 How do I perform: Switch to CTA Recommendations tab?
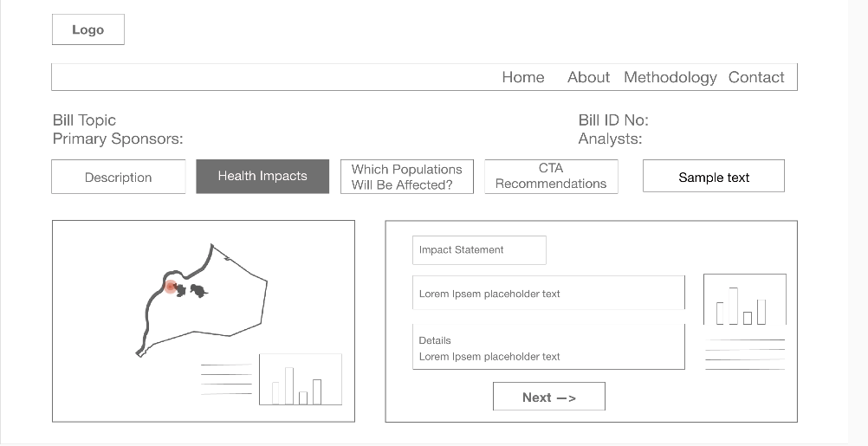[551, 176]
